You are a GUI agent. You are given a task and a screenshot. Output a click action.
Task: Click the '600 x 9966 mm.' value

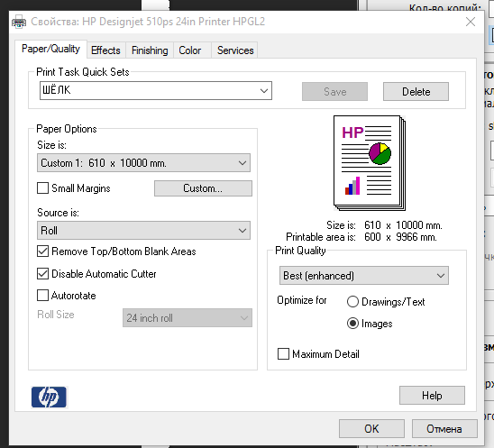[x=400, y=237]
